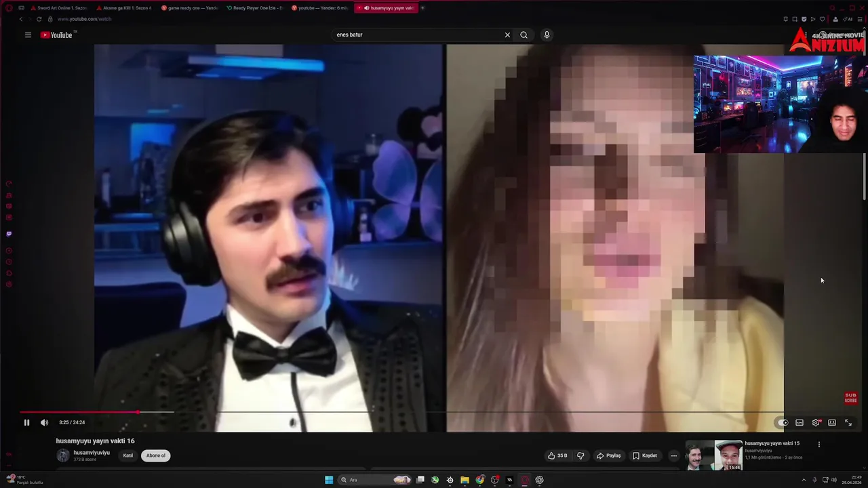Viewport: 868px width, 488px height.
Task: Clear the 'enes batur' search text
Action: pos(507,35)
